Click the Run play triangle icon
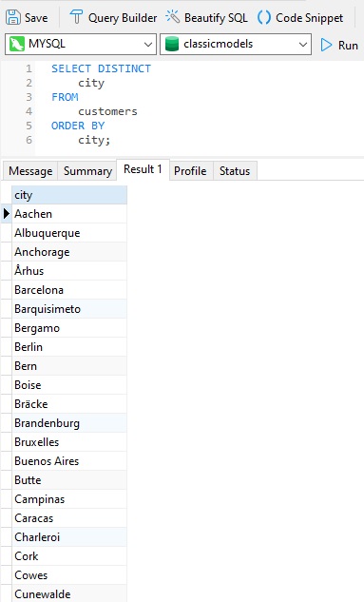364x602 pixels. click(x=326, y=45)
